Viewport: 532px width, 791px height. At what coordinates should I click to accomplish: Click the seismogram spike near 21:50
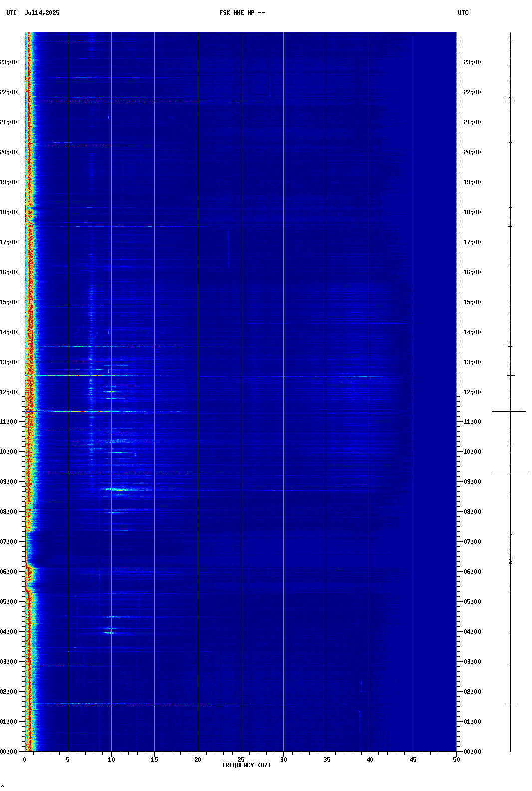coord(510,96)
